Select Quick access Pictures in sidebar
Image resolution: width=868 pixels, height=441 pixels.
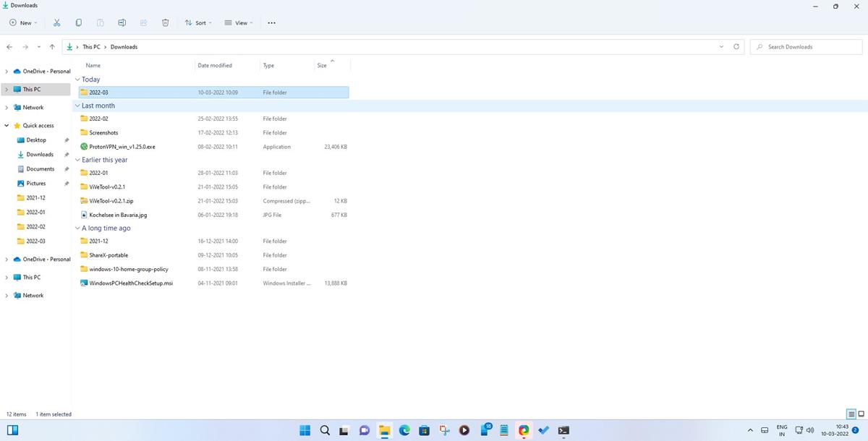coord(36,183)
